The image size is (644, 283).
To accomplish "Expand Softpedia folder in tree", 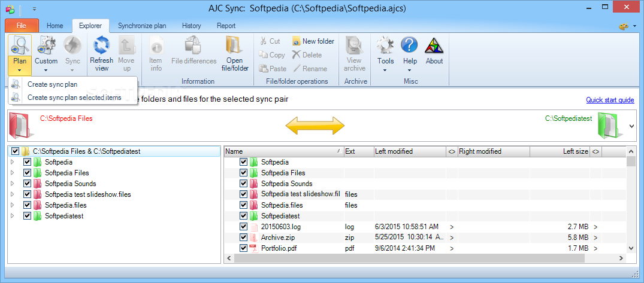I will [x=13, y=162].
